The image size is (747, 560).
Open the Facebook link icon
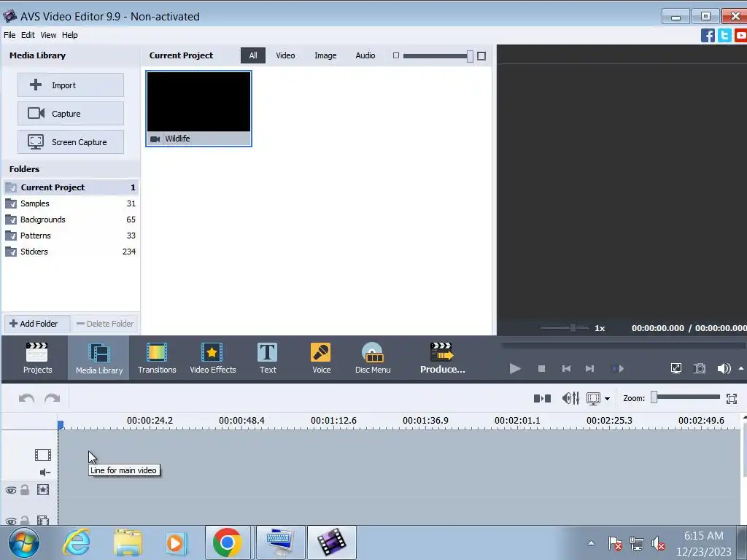708,35
